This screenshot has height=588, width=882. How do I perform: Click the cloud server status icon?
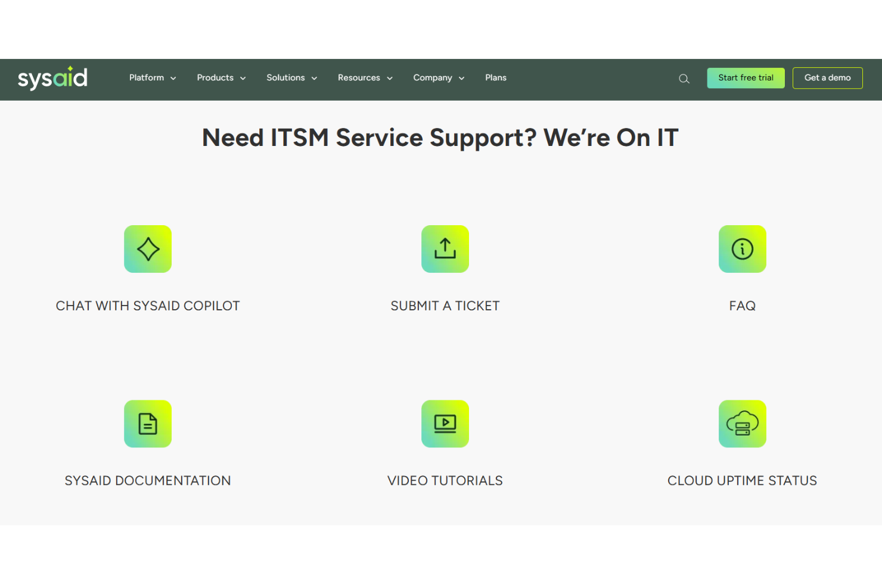743,424
